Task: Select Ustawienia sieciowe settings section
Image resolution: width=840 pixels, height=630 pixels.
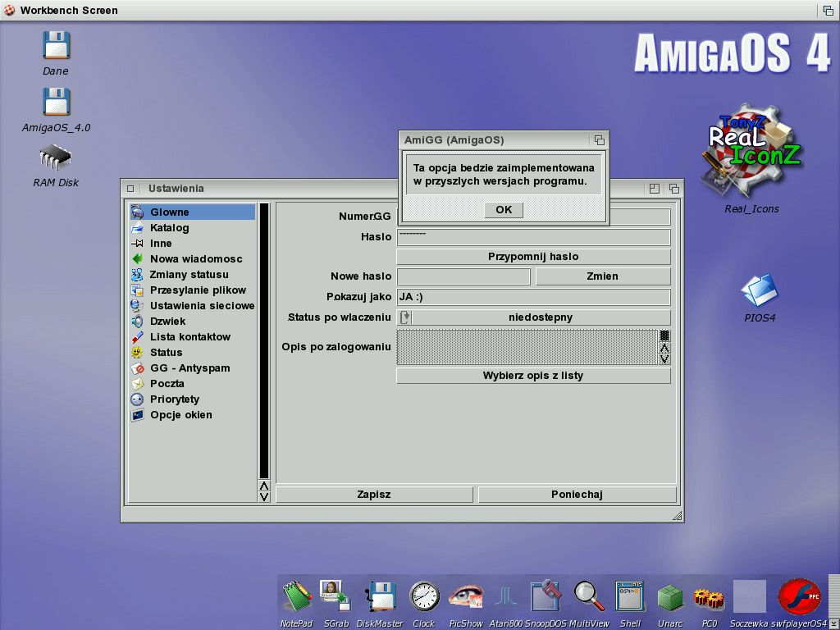Action: coord(193,305)
